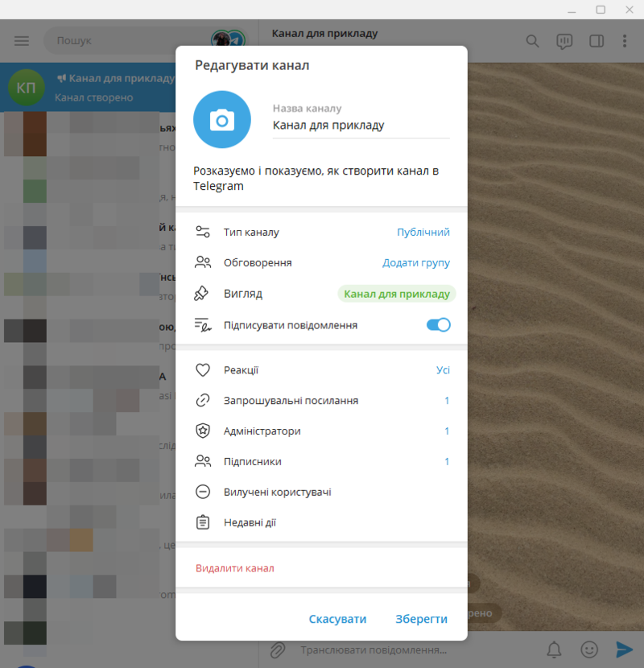Viewport: 644px width, 668px height.
Task: Select Канал для прикладу chat in list
Action: 88,88
